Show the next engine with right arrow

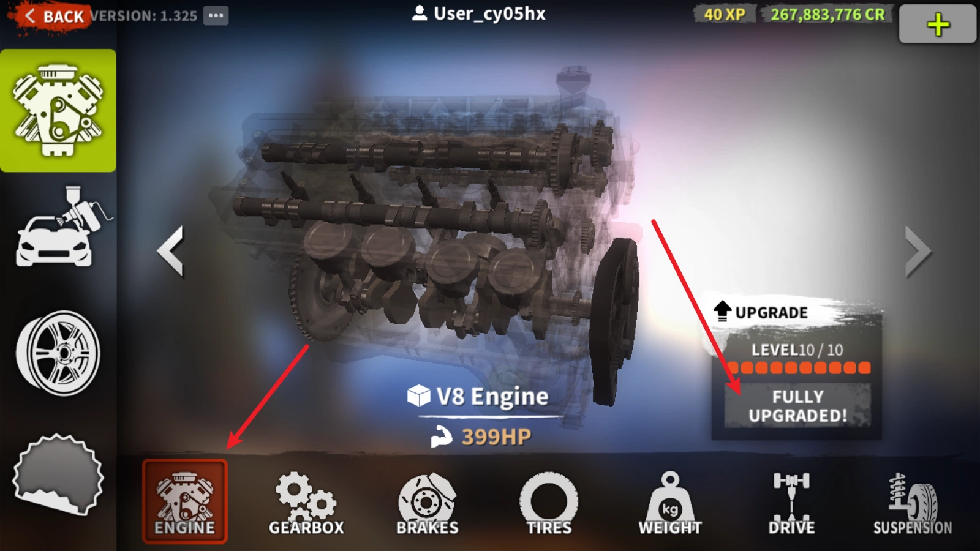click(x=918, y=251)
